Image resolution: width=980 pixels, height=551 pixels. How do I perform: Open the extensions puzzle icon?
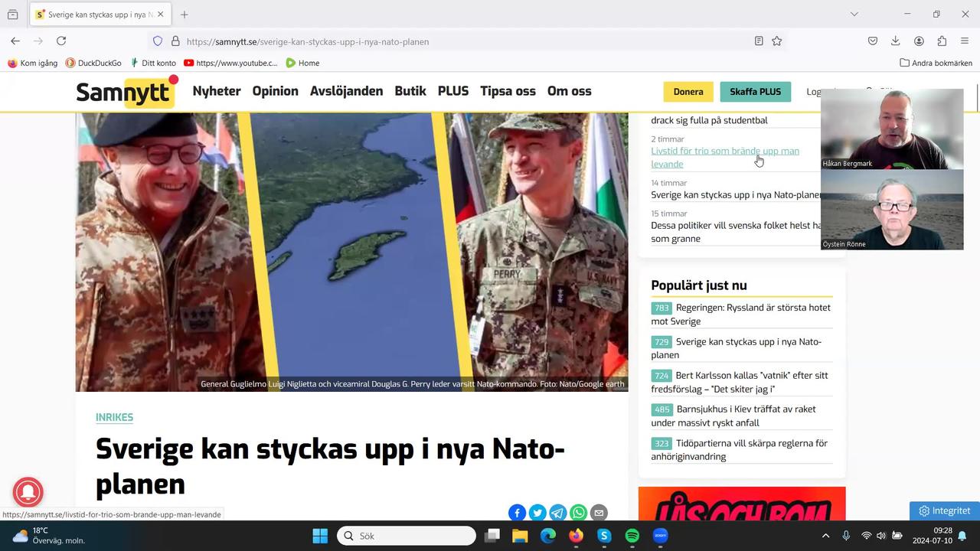(x=942, y=41)
